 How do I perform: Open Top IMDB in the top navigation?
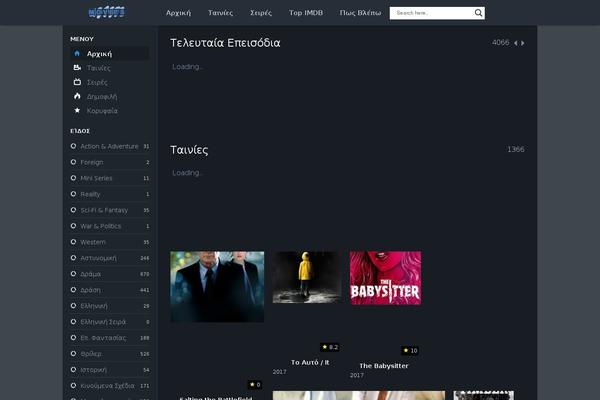306,13
